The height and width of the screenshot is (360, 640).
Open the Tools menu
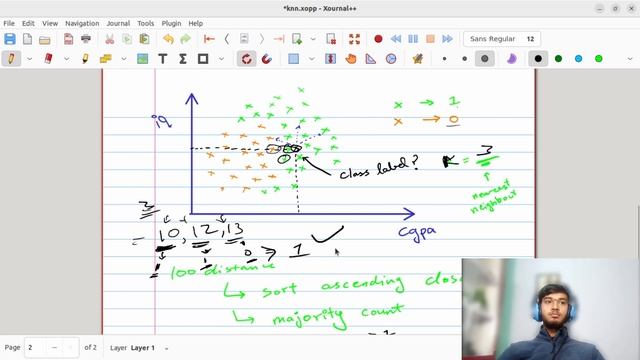145,23
